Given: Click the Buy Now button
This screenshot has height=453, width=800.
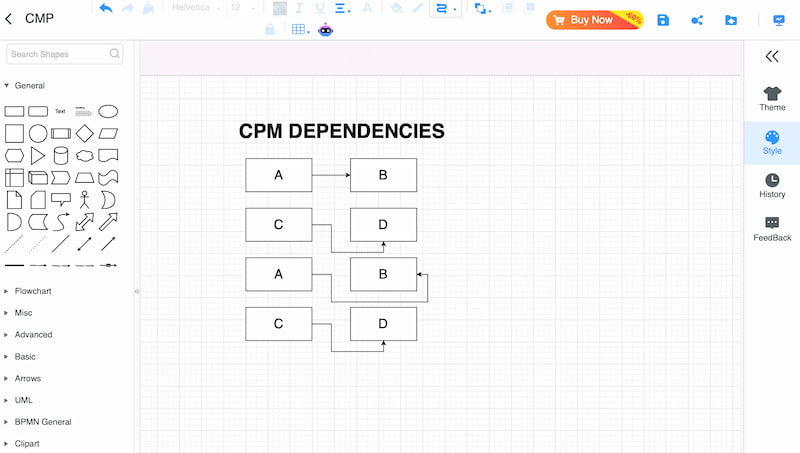Looking at the screenshot, I should tap(594, 20).
